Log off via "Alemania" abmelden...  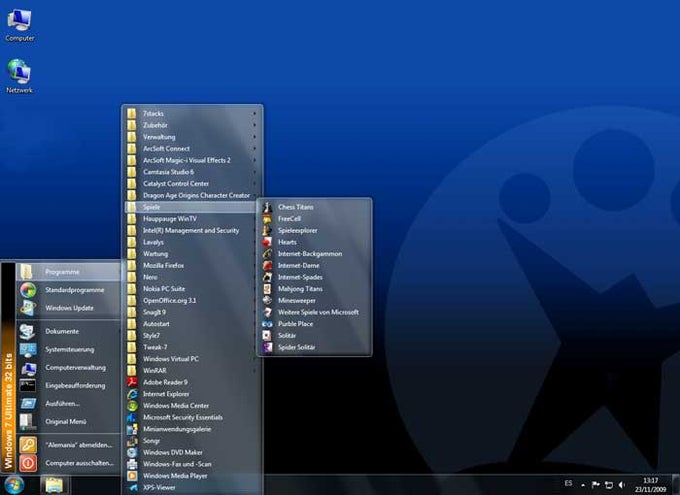(x=69, y=445)
